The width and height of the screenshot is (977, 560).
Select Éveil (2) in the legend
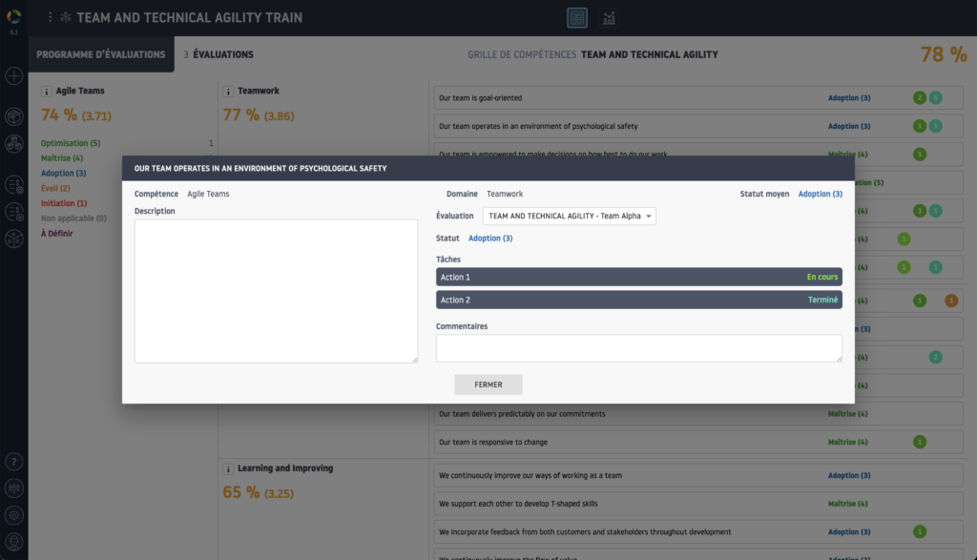(x=55, y=188)
